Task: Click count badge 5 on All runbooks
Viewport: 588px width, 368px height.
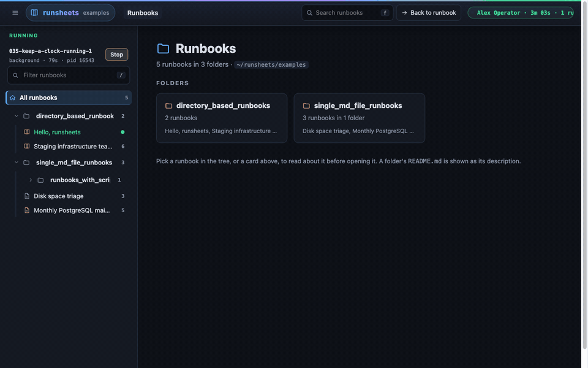Action: 126,98
